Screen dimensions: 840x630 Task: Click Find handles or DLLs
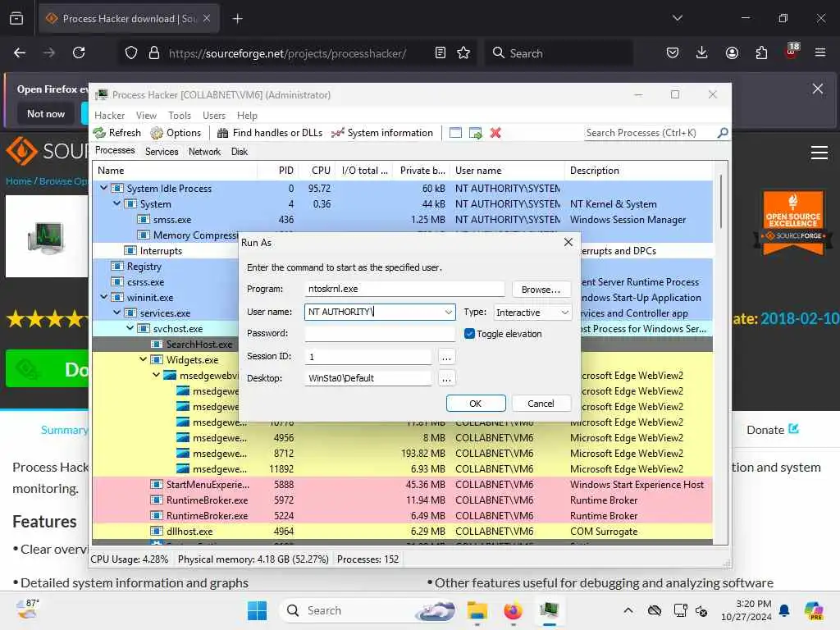tap(269, 133)
